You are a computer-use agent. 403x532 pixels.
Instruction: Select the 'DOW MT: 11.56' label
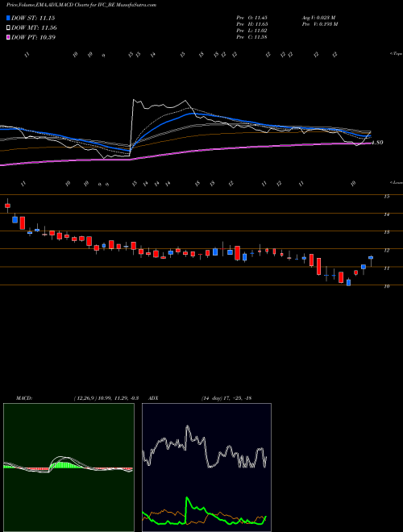coord(34,28)
